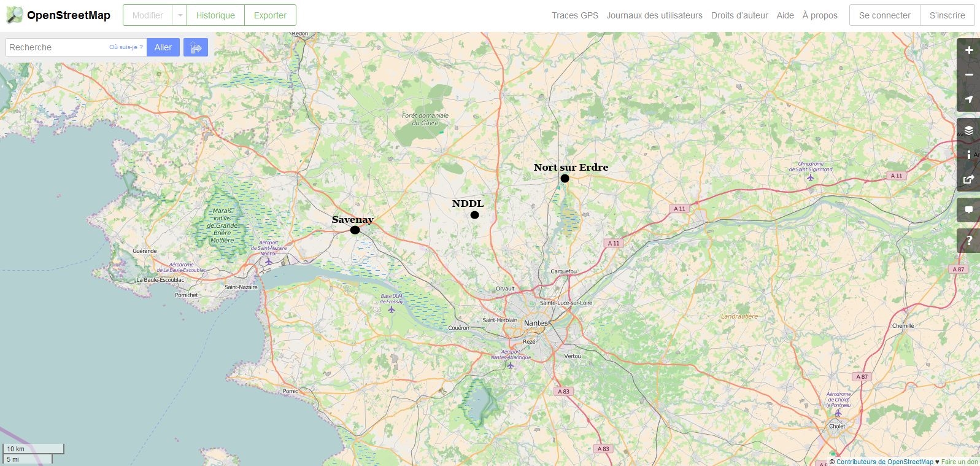Image resolution: width=980 pixels, height=466 pixels.
Task: Click the Base ULM de Frossay plane icon
Action: tap(392, 309)
